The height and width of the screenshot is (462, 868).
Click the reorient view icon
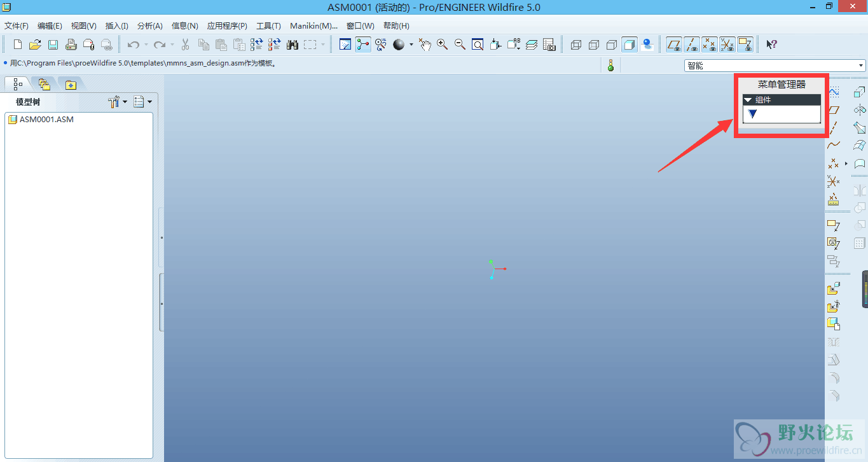(495, 45)
